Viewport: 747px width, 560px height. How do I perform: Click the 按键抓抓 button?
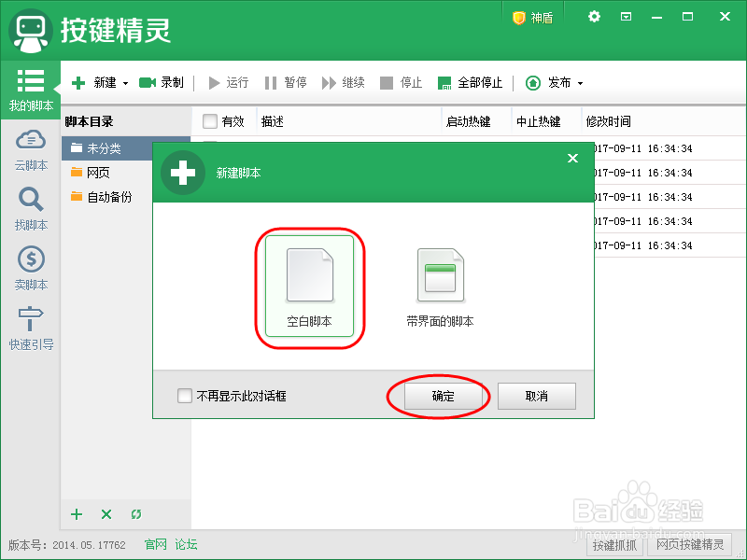pyautogui.click(x=614, y=545)
